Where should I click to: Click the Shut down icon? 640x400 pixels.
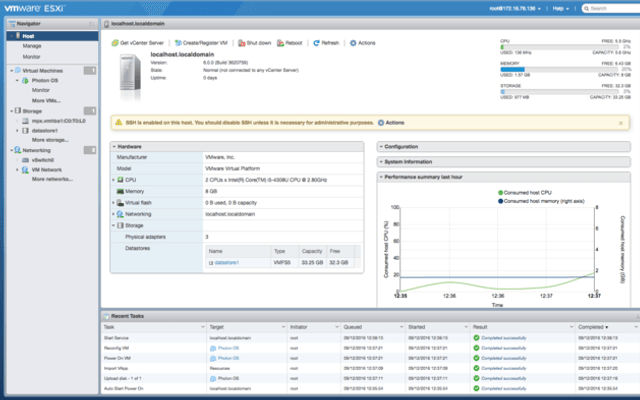point(242,43)
